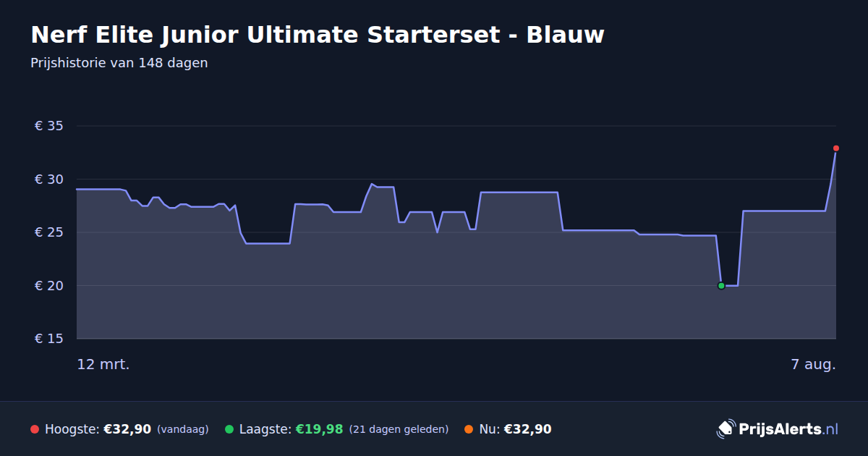
Task: Click the red highest-price dot in the legend
Action: coord(35,429)
